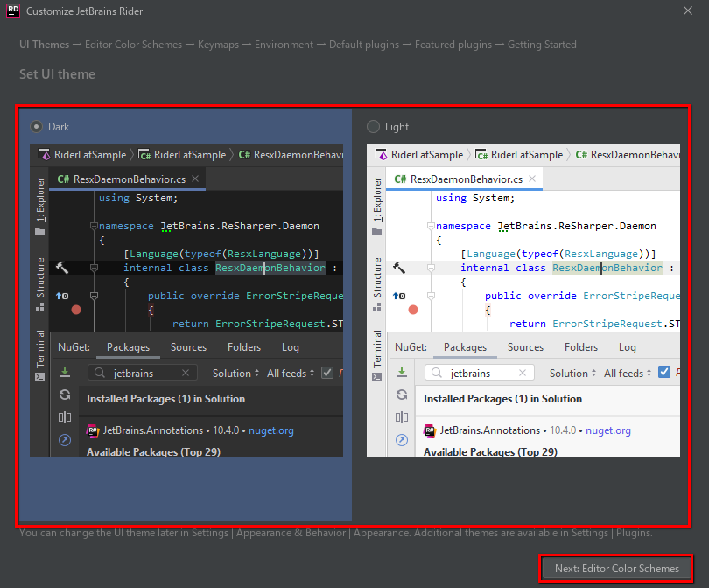709x588 pixels.
Task: Click Next: Editor Color Schemes button
Action: tap(616, 569)
